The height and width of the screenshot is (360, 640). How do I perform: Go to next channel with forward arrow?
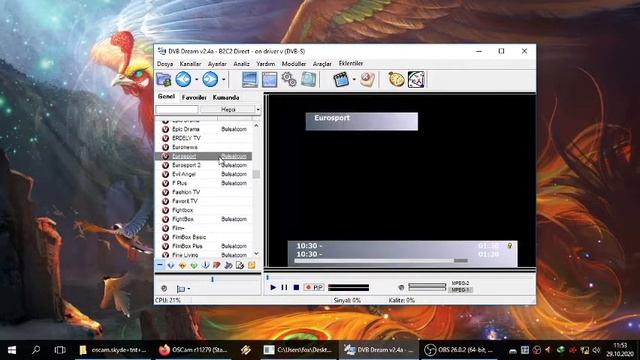pyautogui.click(x=210, y=79)
